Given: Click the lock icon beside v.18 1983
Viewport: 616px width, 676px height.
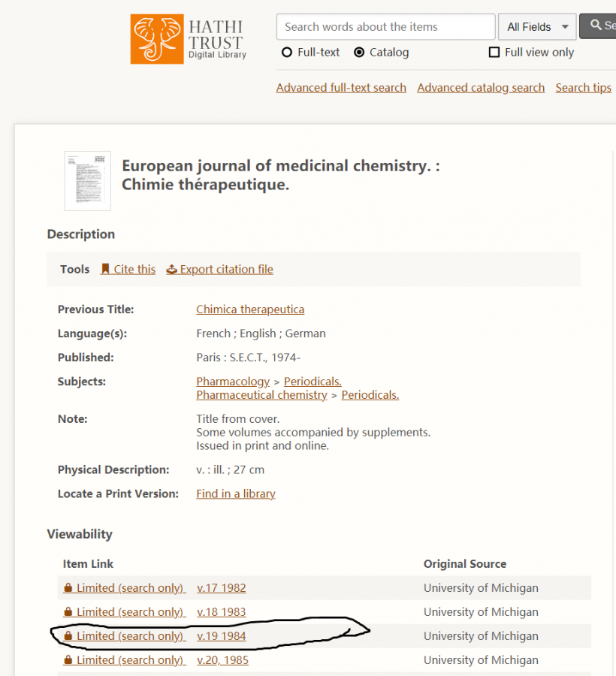Looking at the screenshot, I should click(68, 612).
